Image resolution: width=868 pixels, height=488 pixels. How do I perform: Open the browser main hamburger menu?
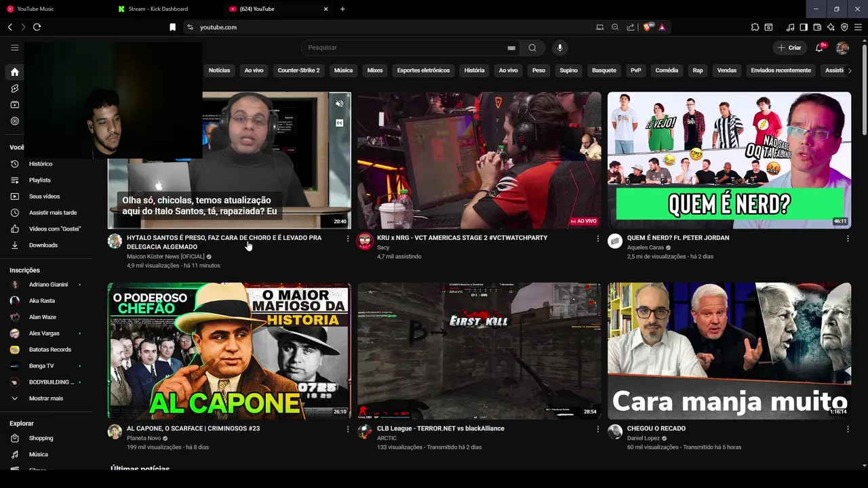[858, 27]
